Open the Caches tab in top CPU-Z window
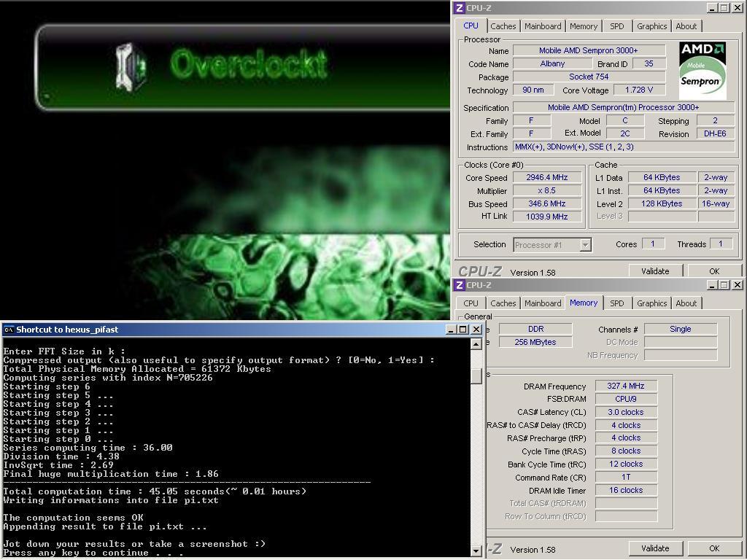 coord(503,26)
